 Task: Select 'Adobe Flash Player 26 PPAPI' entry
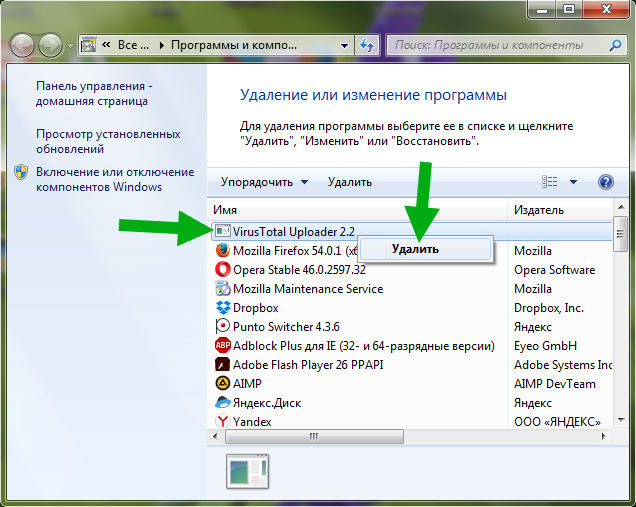pos(308,365)
